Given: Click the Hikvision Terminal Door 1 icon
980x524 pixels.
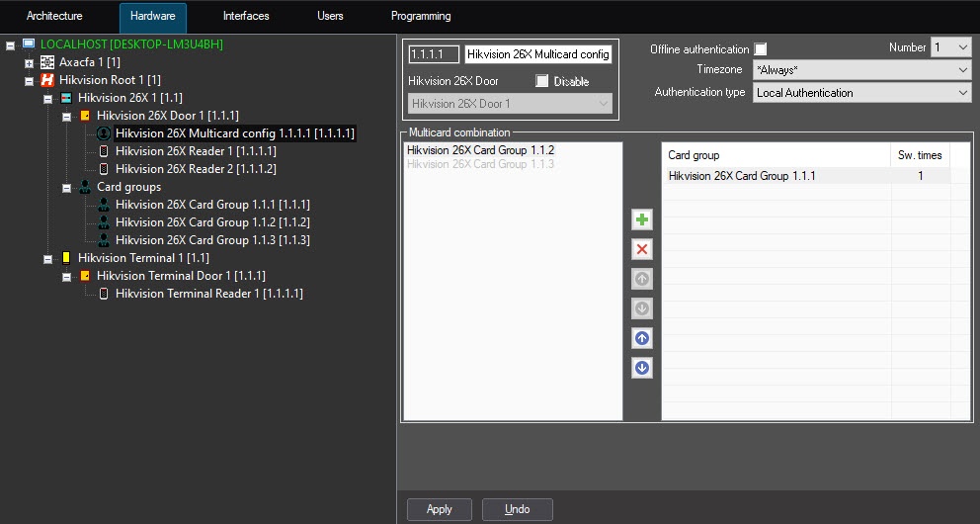Looking at the screenshot, I should [x=85, y=275].
